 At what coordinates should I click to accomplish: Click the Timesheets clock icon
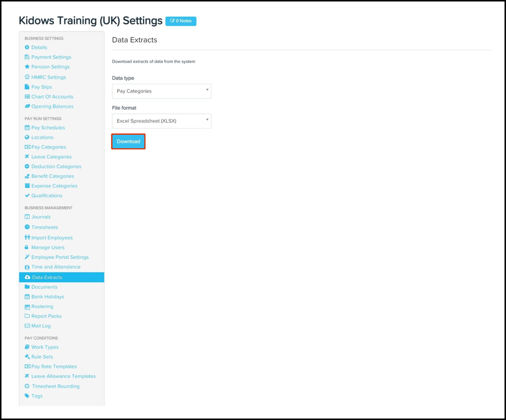point(27,227)
